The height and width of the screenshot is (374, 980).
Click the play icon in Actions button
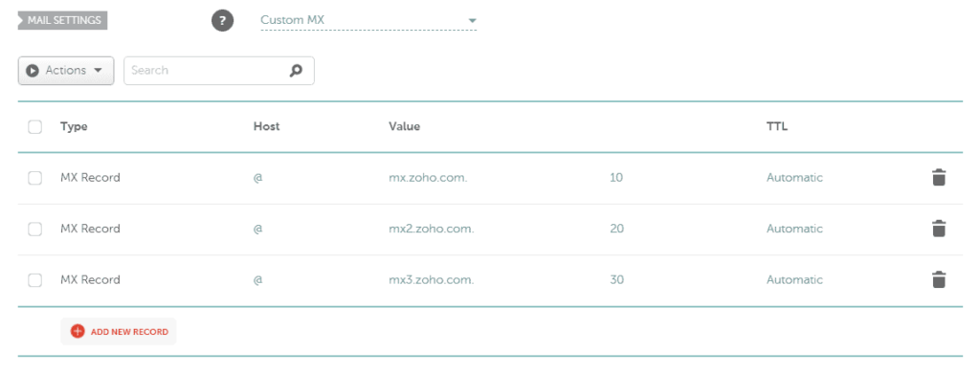tap(33, 71)
